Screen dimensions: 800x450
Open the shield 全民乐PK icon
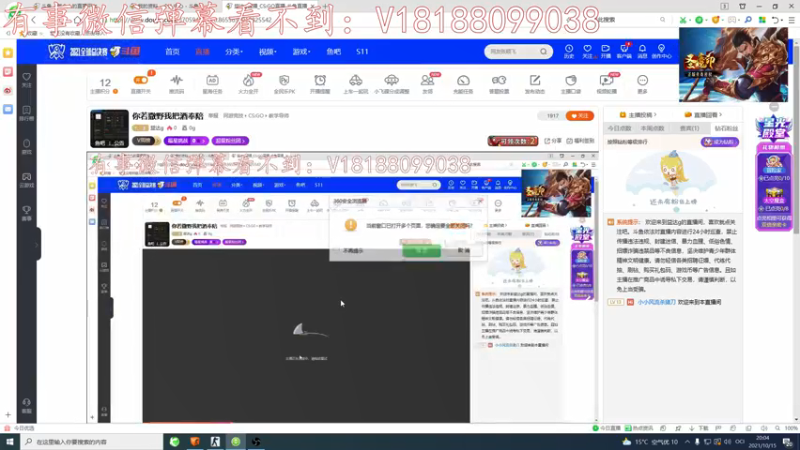284,81
